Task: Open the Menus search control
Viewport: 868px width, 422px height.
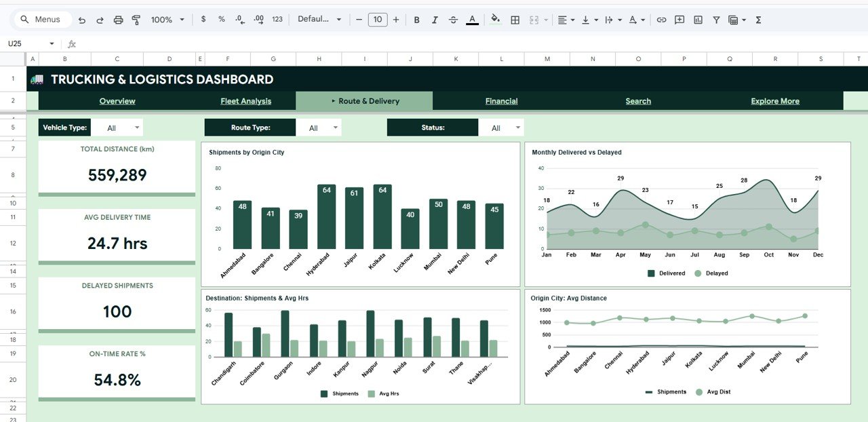Action: 42,19
